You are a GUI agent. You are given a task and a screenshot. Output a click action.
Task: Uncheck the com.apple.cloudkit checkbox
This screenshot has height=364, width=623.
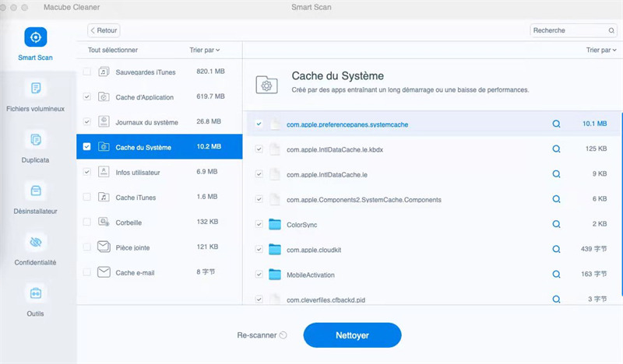[x=259, y=250]
